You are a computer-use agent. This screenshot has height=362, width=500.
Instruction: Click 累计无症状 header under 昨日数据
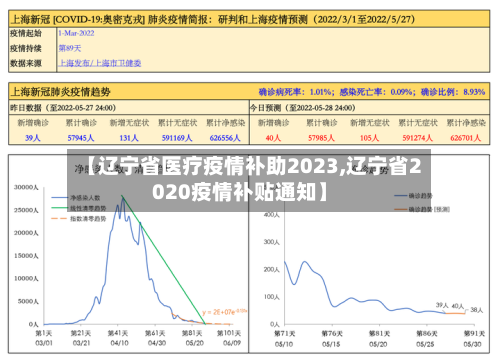177,123
